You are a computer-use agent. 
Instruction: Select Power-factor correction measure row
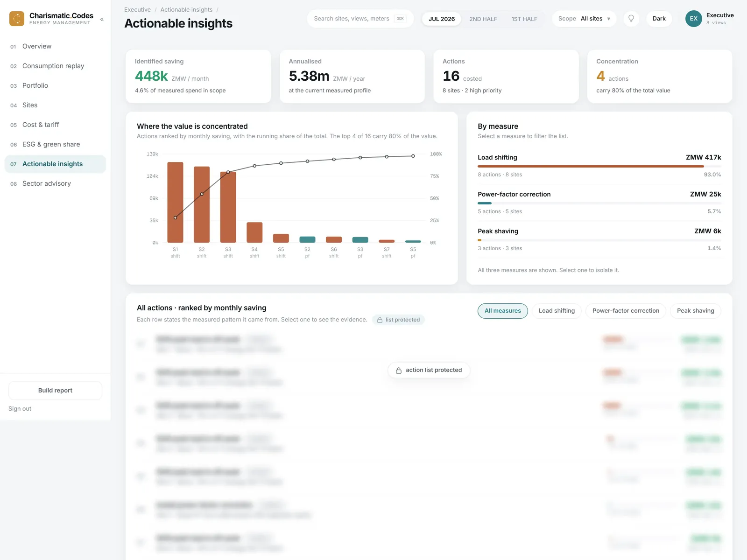599,203
